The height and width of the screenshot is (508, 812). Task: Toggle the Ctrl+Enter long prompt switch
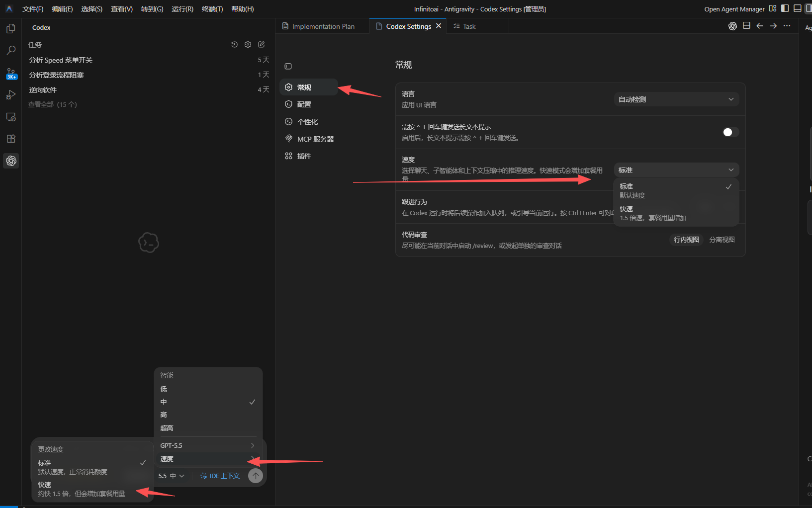(x=730, y=132)
